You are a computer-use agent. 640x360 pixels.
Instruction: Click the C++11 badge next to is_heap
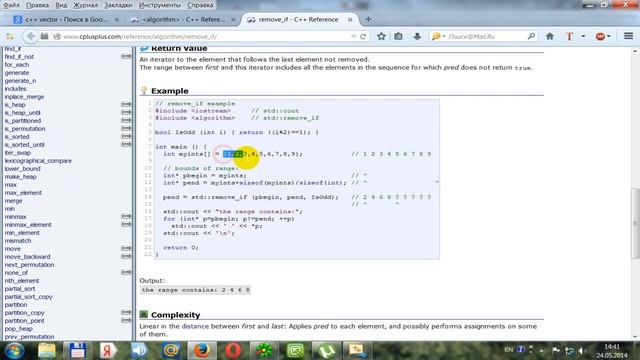coord(126,104)
